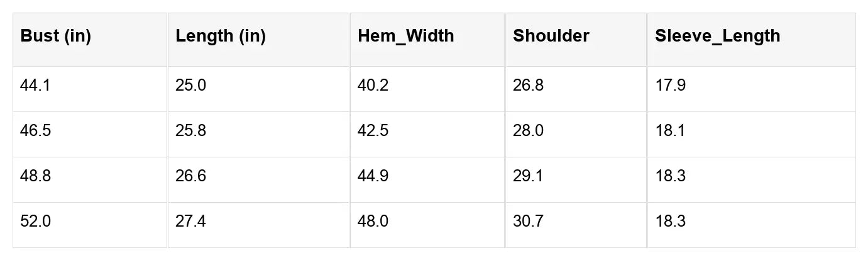Select the Length (in) column header
Viewport: 868px width, 260px height.
[x=221, y=36]
